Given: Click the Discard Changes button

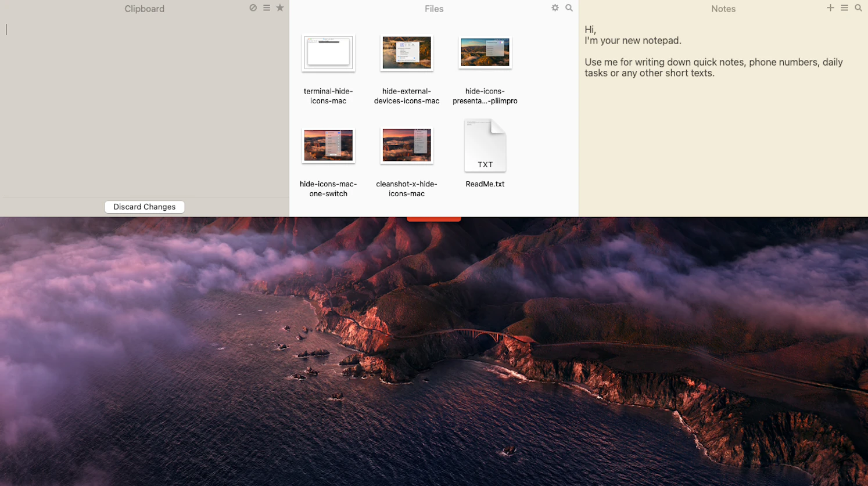Looking at the screenshot, I should pyautogui.click(x=144, y=207).
